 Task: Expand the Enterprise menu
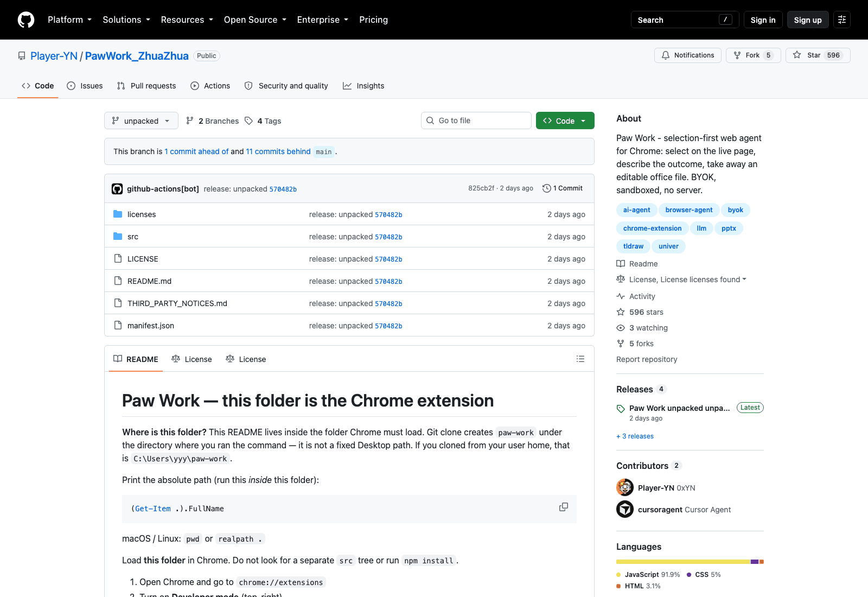pyautogui.click(x=323, y=20)
